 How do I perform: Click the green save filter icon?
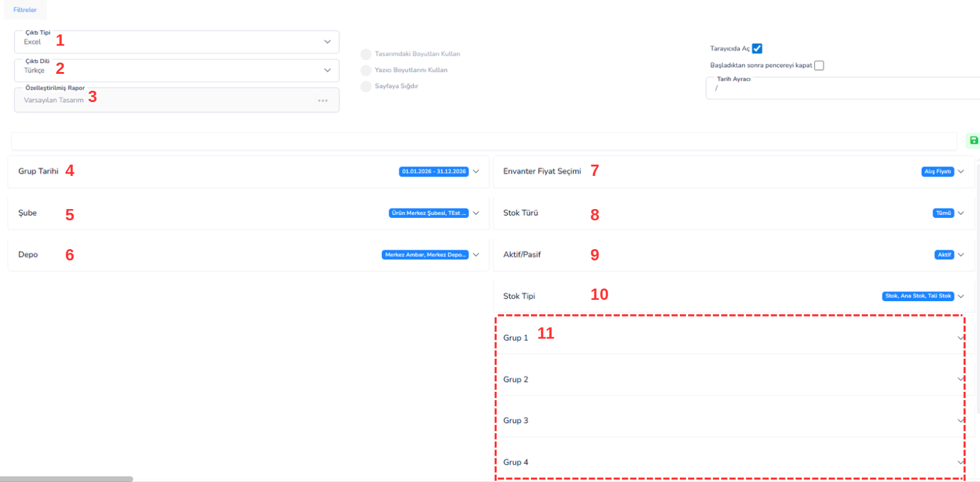[973, 140]
